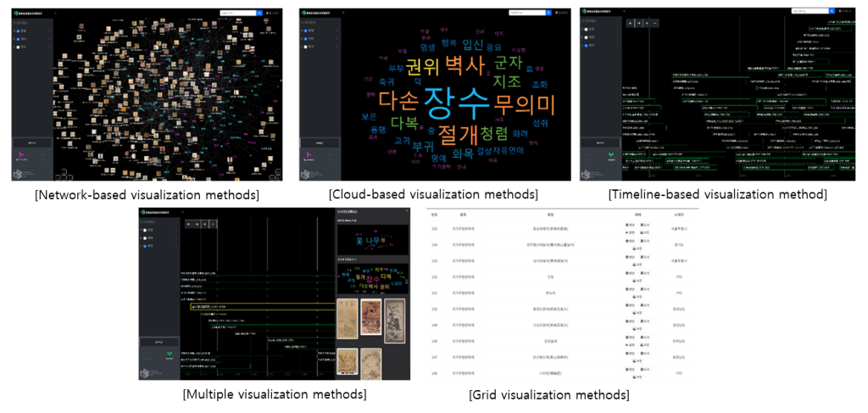Screen dimensions: 868x413
Task: Click the wide button above the mode icons in the network sidebar
Action: 32,142
